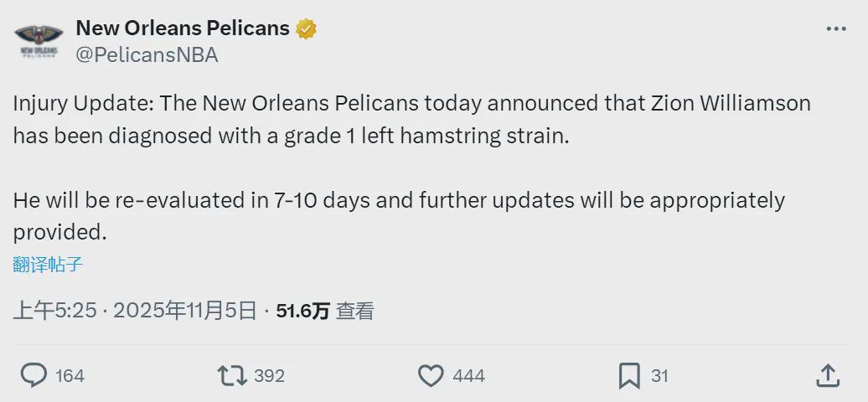The width and height of the screenshot is (868, 402).
Task: Click the 164 replies count
Action: 70,376
